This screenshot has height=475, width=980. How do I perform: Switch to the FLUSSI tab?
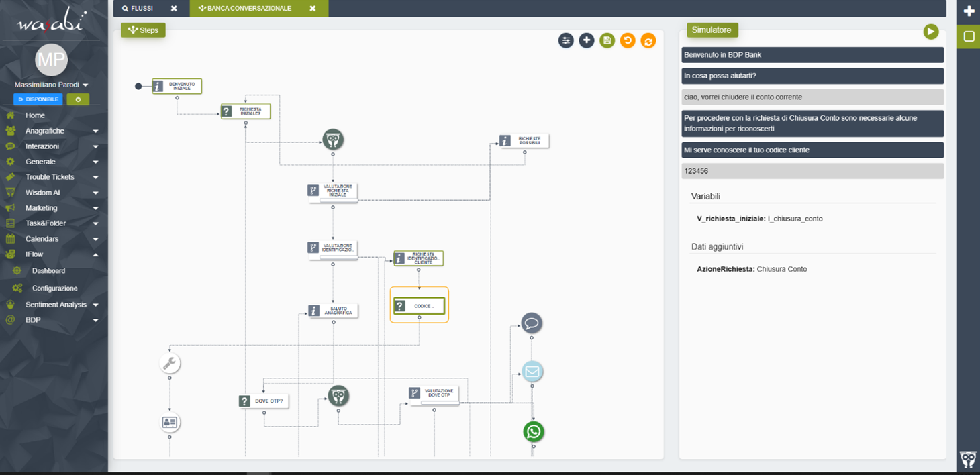(142, 9)
